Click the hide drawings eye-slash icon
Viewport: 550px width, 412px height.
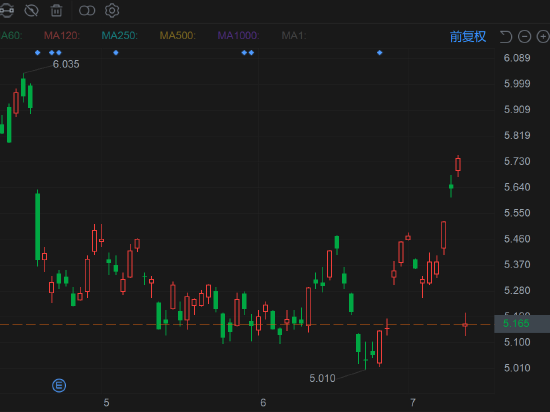[31, 11]
